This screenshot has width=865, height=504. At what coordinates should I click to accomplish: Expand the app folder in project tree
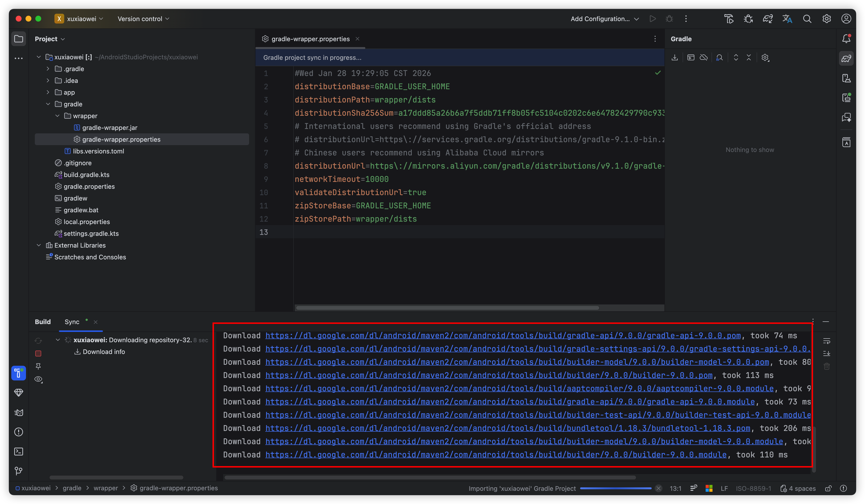tap(48, 92)
